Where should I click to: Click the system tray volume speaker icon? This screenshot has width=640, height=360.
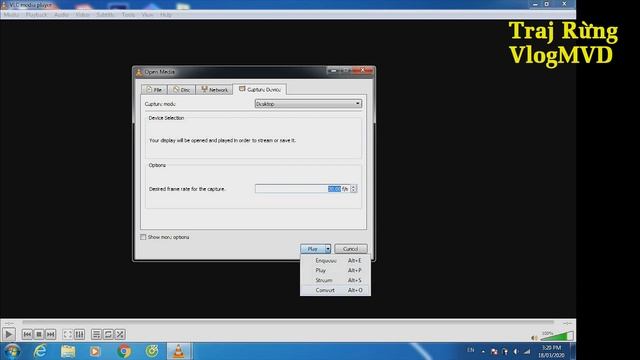(x=516, y=351)
